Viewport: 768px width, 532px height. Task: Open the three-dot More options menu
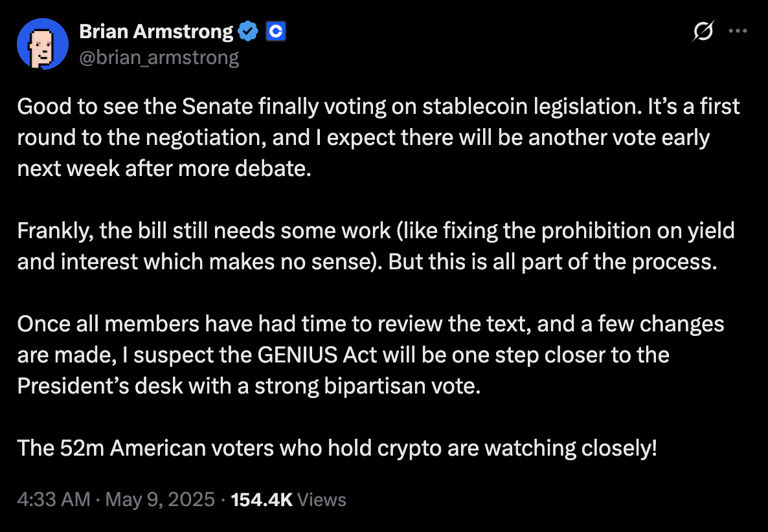click(738, 31)
